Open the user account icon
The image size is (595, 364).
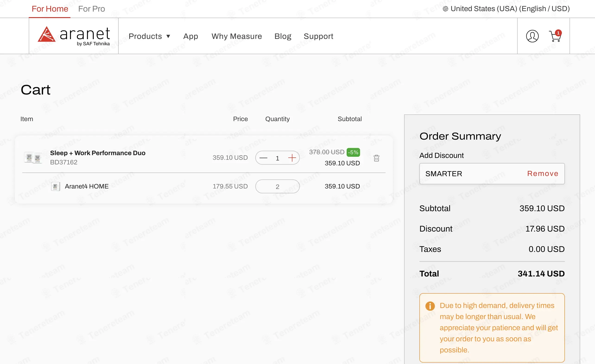click(x=532, y=36)
